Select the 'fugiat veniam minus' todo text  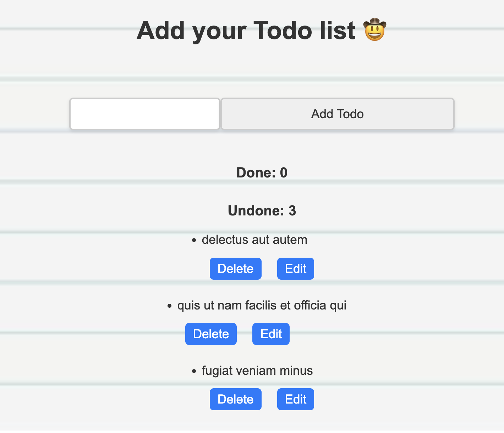click(257, 371)
